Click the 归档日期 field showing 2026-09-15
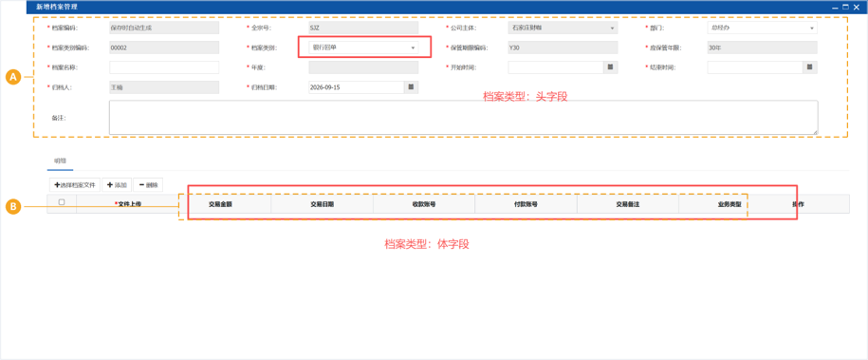This screenshot has height=360, width=868. (357, 87)
